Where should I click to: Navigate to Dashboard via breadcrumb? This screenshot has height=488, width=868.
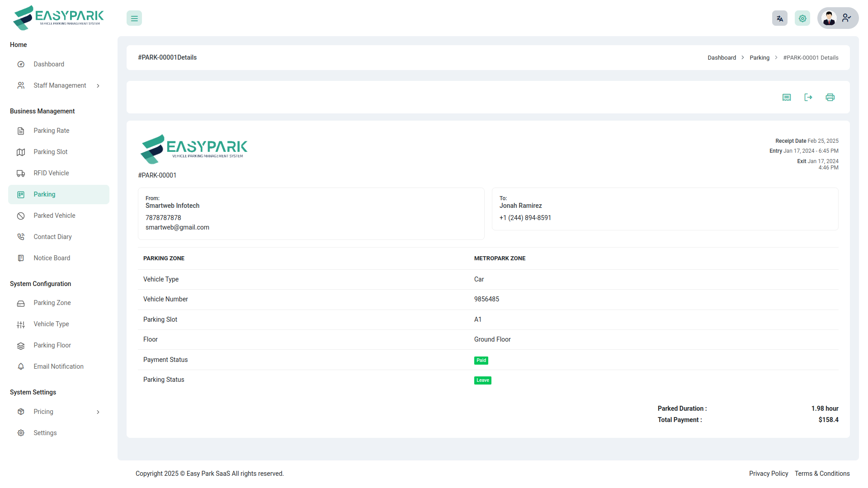click(722, 57)
